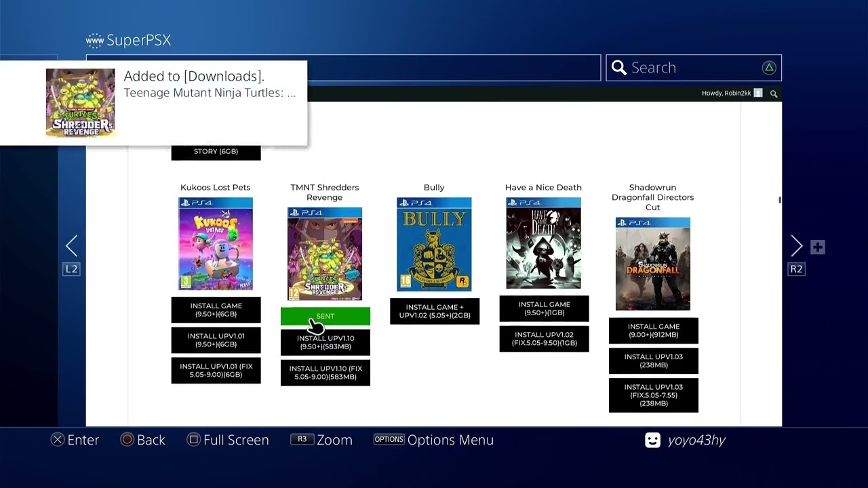Image resolution: width=868 pixels, height=488 pixels.
Task: Click Shadowrun Install UPV1.03 (238MB) button
Action: (653, 361)
